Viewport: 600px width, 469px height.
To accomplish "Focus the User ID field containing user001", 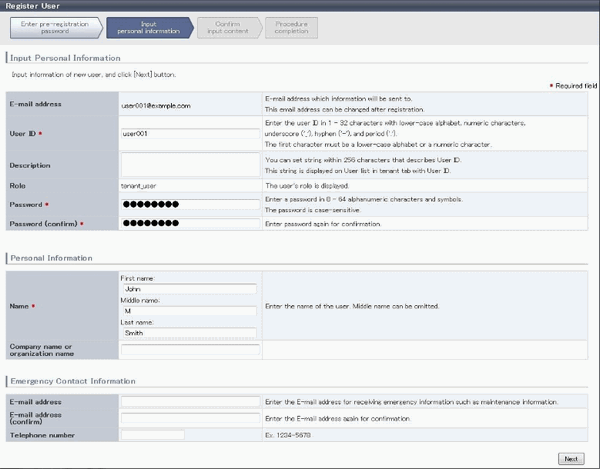I will tap(189, 132).
